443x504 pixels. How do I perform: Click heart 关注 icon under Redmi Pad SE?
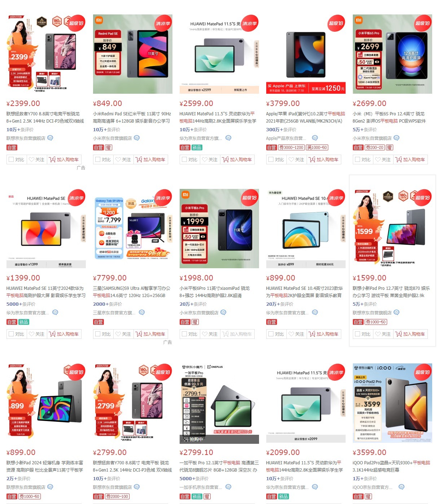tap(118, 159)
